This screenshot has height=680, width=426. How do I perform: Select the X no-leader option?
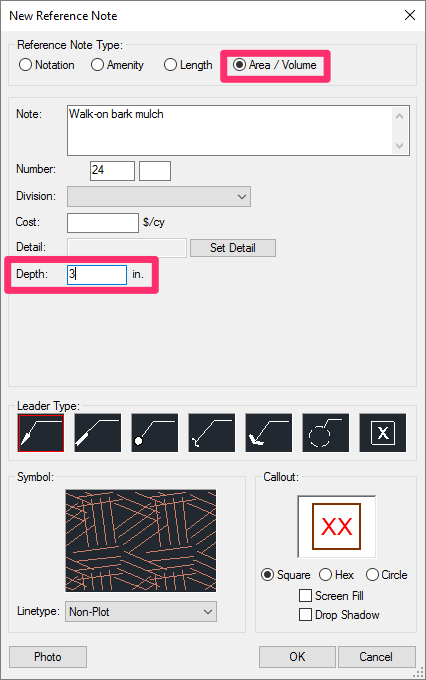(x=383, y=433)
